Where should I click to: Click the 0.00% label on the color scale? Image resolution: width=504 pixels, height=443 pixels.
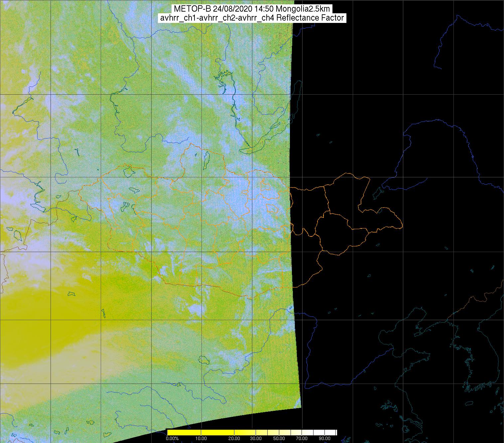click(x=172, y=438)
